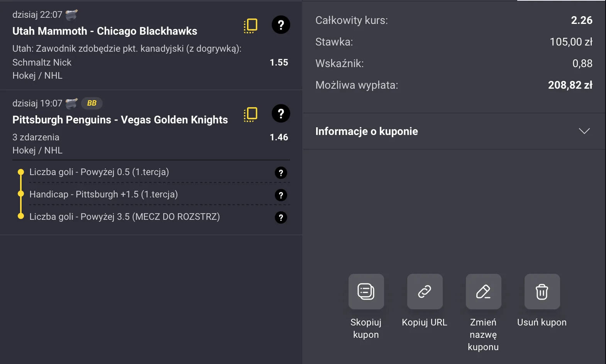Open the Zmień nazwę kuponu pencil icon
This screenshot has height=364, width=606.
483,292
